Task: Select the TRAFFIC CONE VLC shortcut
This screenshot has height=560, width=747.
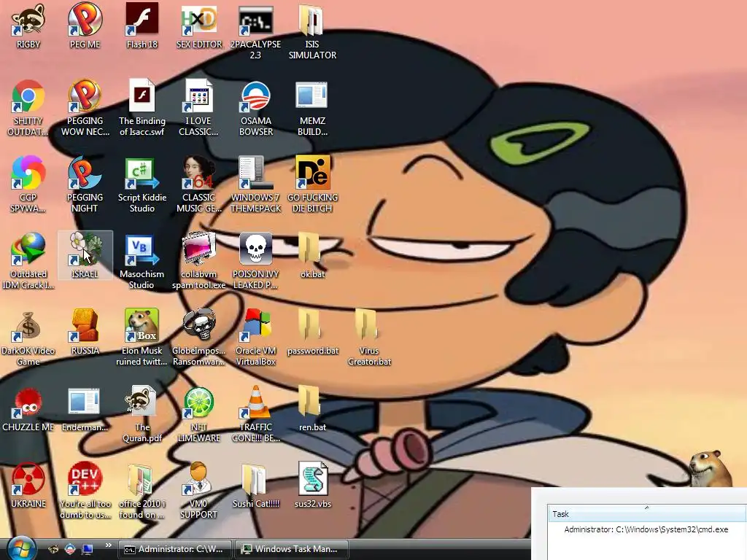Action: point(256,402)
